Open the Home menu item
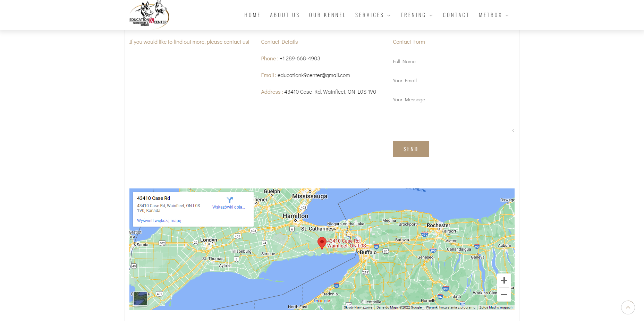644x321 pixels. pos(252,15)
